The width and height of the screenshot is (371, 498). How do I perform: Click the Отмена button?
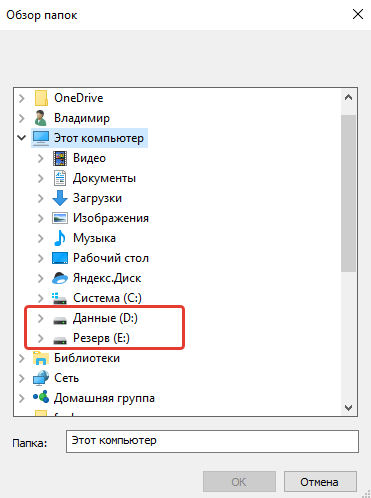pos(320,482)
